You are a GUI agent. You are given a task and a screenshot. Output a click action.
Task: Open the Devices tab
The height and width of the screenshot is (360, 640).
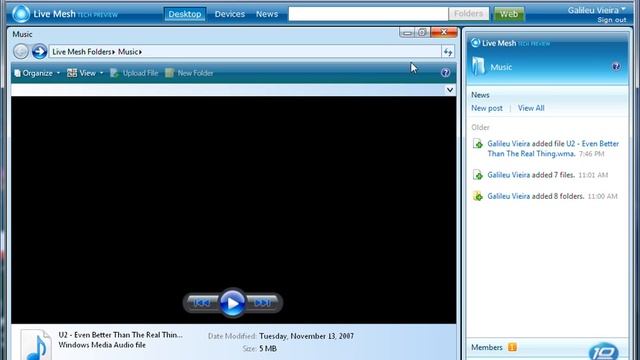230,14
